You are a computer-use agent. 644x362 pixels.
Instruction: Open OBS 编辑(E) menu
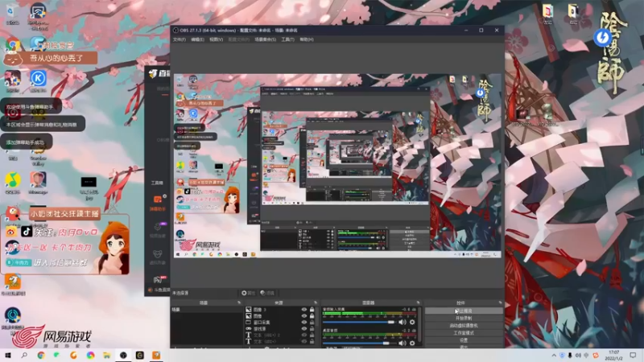click(197, 39)
